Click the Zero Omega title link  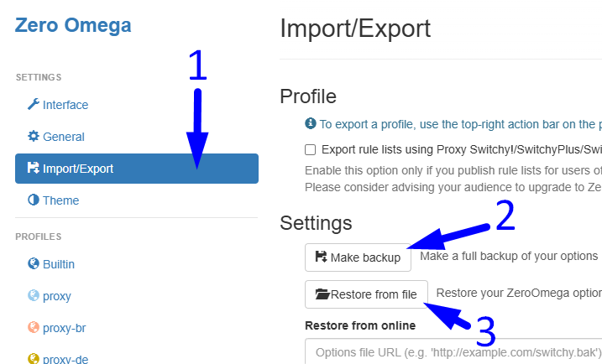(x=73, y=25)
